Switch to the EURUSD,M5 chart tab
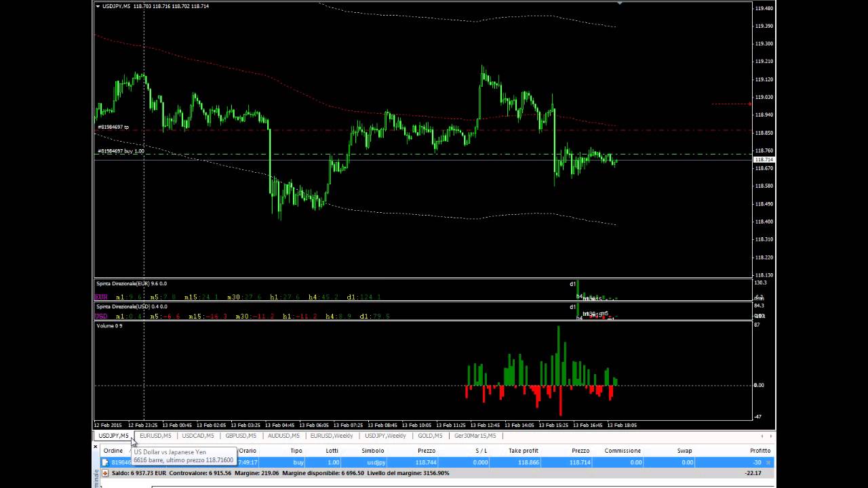This screenshot has height=488, width=868. point(155,436)
